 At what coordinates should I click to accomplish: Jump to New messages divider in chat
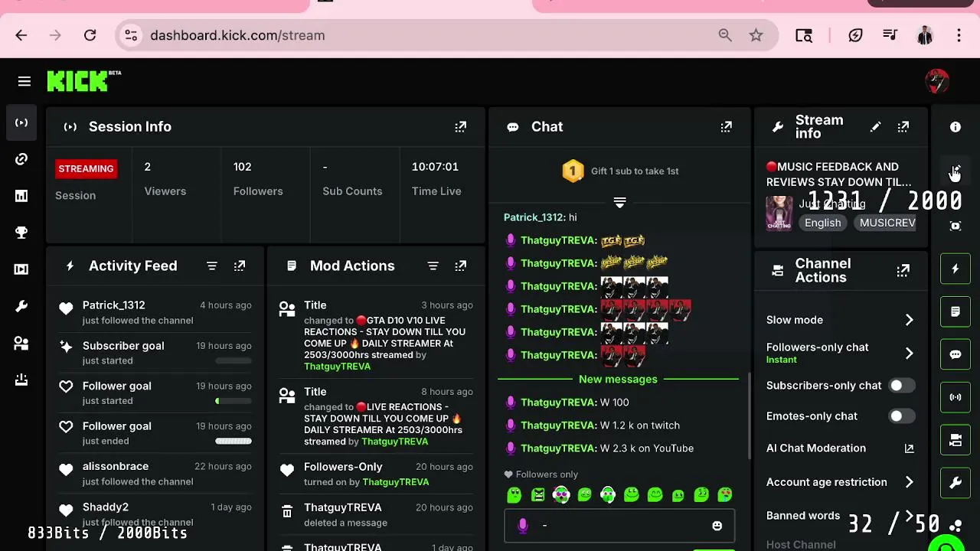[618, 380]
